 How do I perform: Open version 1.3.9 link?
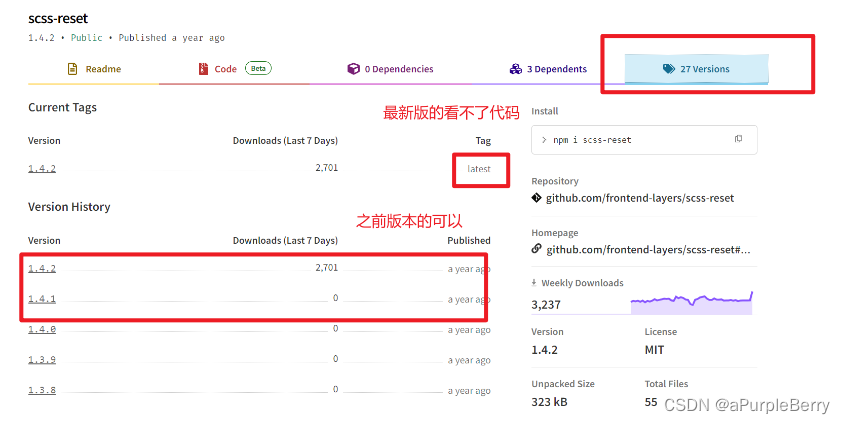click(42, 360)
